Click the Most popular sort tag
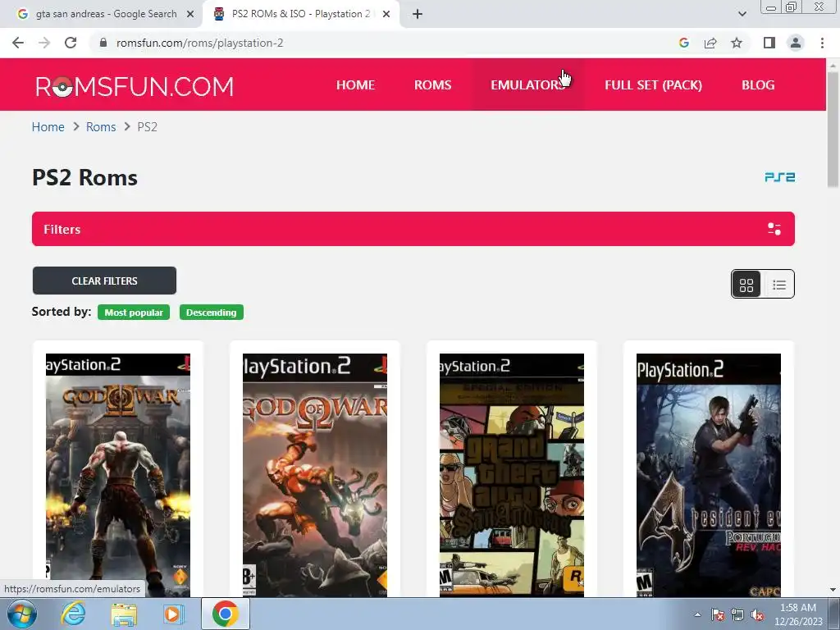Image resolution: width=840 pixels, height=630 pixels. click(134, 313)
